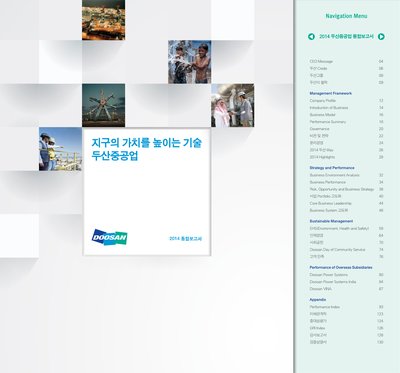Go to the Sustainable Management section heading
The height and width of the screenshot is (373, 400).
(331, 221)
